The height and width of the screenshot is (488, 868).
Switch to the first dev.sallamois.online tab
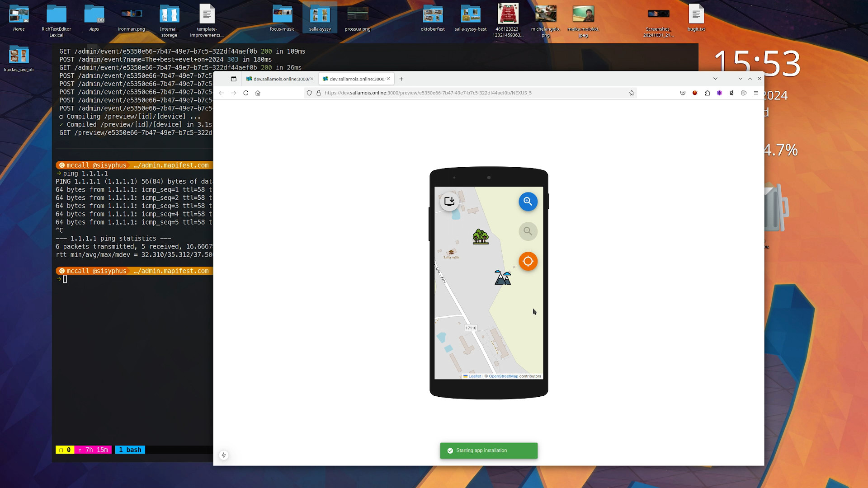pyautogui.click(x=278, y=78)
